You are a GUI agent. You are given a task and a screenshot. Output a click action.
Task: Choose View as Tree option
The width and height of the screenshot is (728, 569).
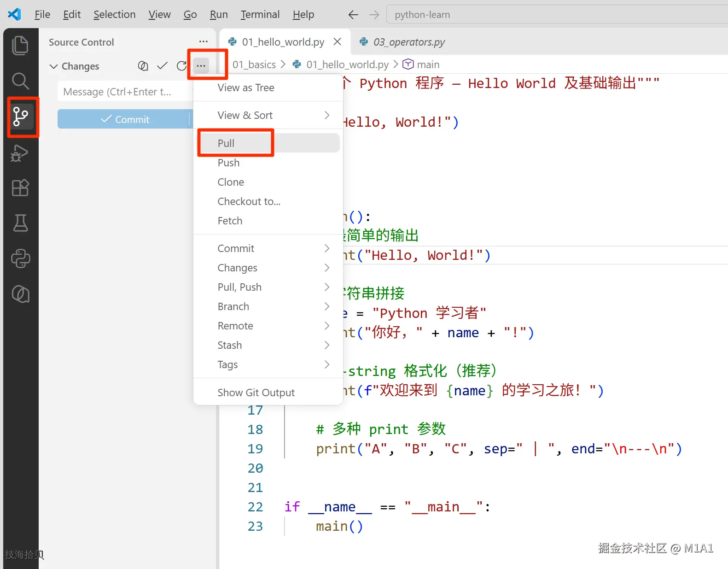[x=268, y=88]
